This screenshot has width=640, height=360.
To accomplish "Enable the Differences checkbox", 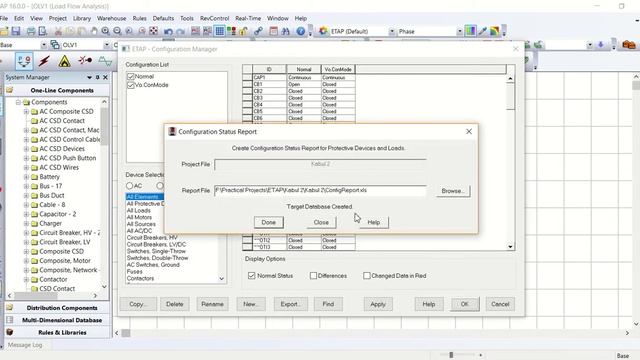I will point(313,276).
